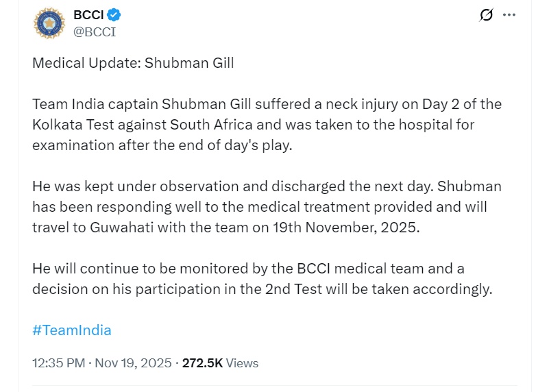Open the #TeamIndia hashtag
This screenshot has height=392, width=538.
pyautogui.click(x=72, y=330)
